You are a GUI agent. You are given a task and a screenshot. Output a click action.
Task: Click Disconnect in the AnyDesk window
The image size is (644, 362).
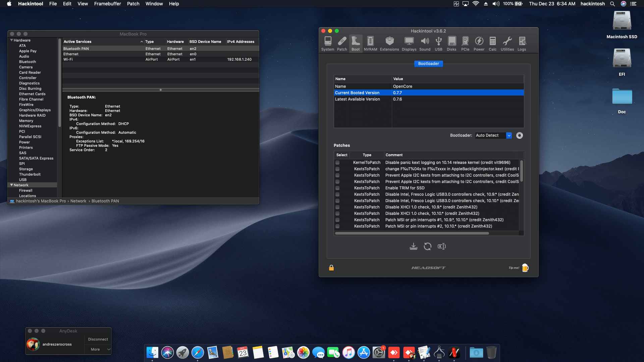(x=98, y=339)
